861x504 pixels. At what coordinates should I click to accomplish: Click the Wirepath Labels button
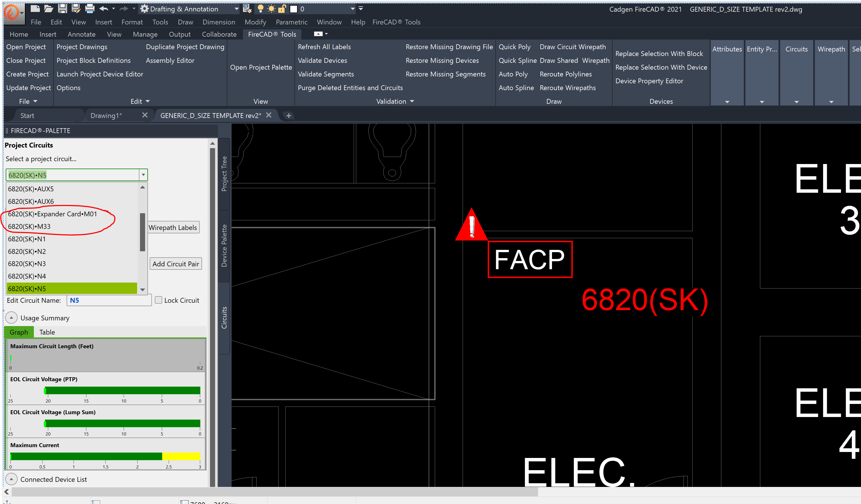point(173,228)
